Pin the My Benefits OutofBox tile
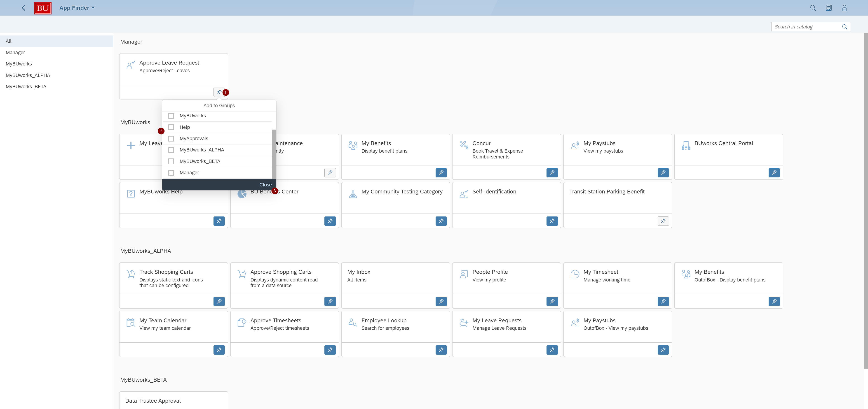Viewport: 868px width, 409px height. (x=774, y=302)
